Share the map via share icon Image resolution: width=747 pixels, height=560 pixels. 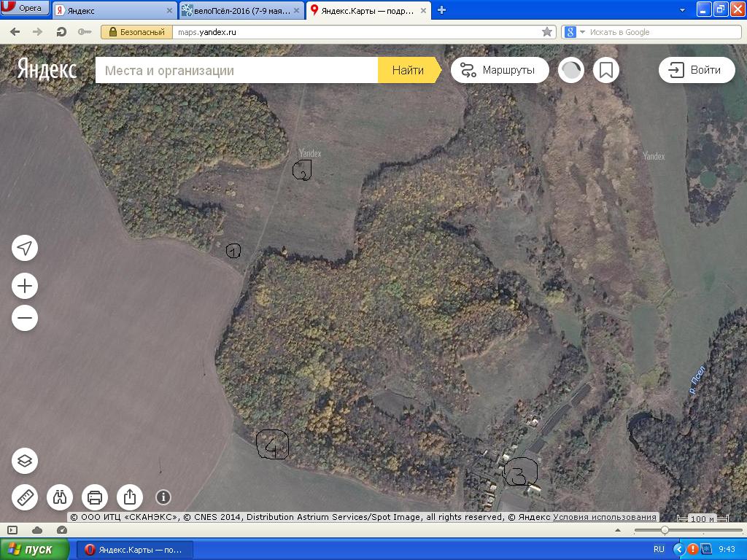coord(130,497)
